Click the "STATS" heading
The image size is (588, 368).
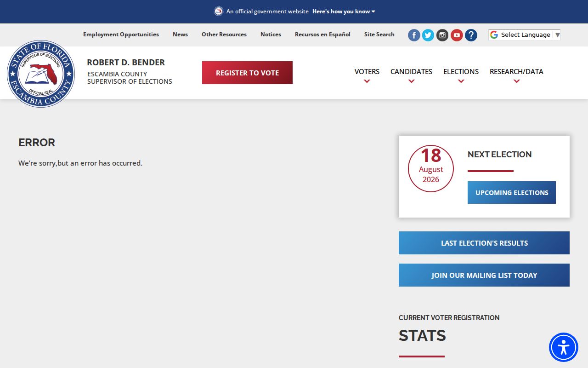pyautogui.click(x=422, y=336)
